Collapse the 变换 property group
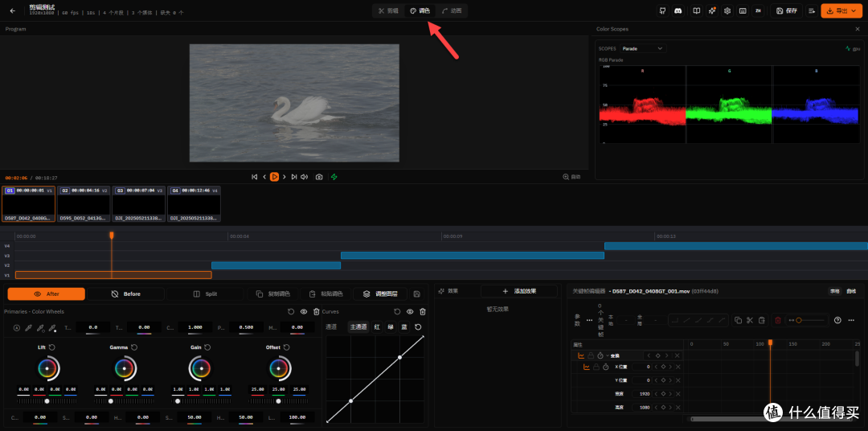 click(x=608, y=355)
